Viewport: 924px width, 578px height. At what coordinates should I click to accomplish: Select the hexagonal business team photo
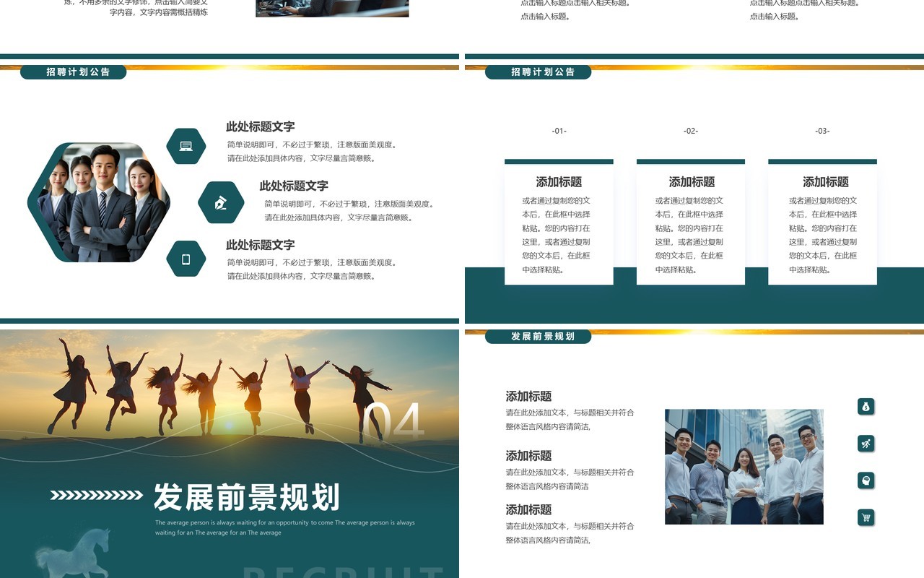tap(99, 202)
